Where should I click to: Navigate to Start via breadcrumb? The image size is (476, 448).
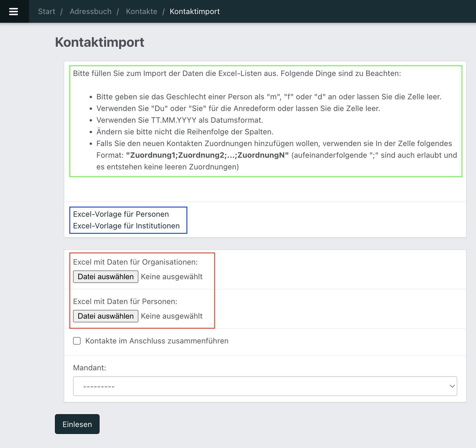[46, 11]
